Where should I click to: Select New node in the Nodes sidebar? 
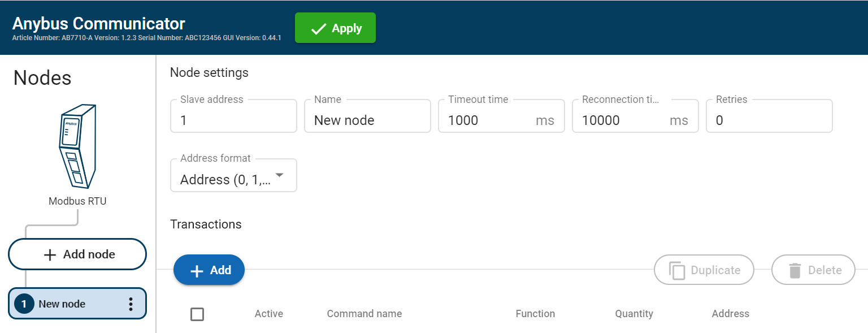(68, 304)
